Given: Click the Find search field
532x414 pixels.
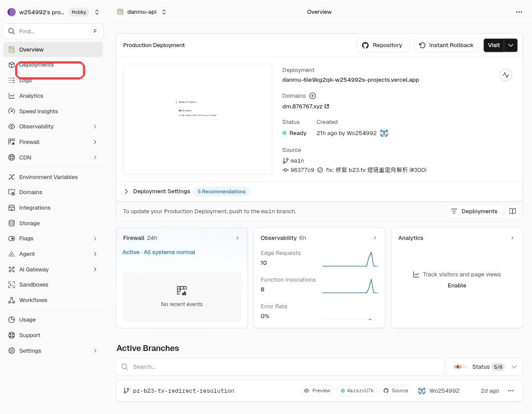Looking at the screenshot, I should [53, 31].
